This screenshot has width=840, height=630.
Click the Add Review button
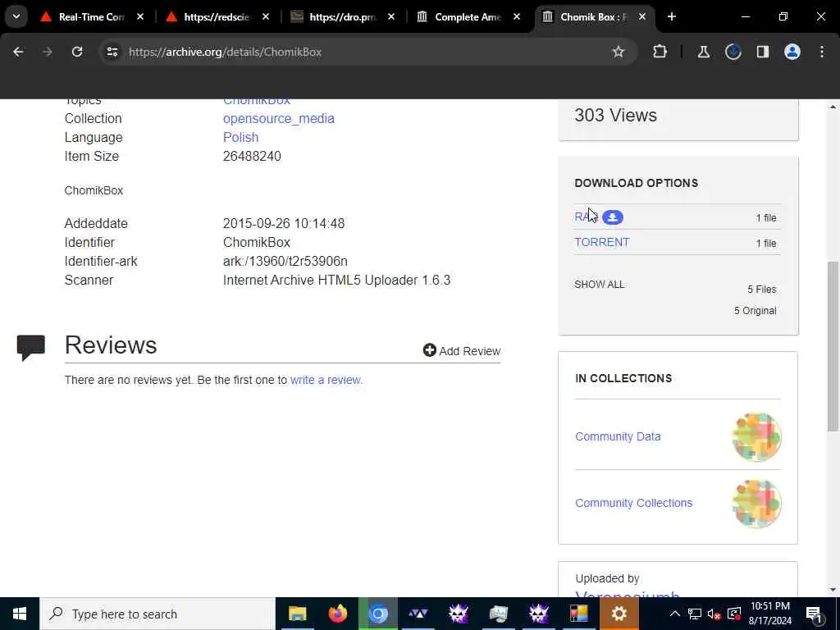pyautogui.click(x=461, y=351)
